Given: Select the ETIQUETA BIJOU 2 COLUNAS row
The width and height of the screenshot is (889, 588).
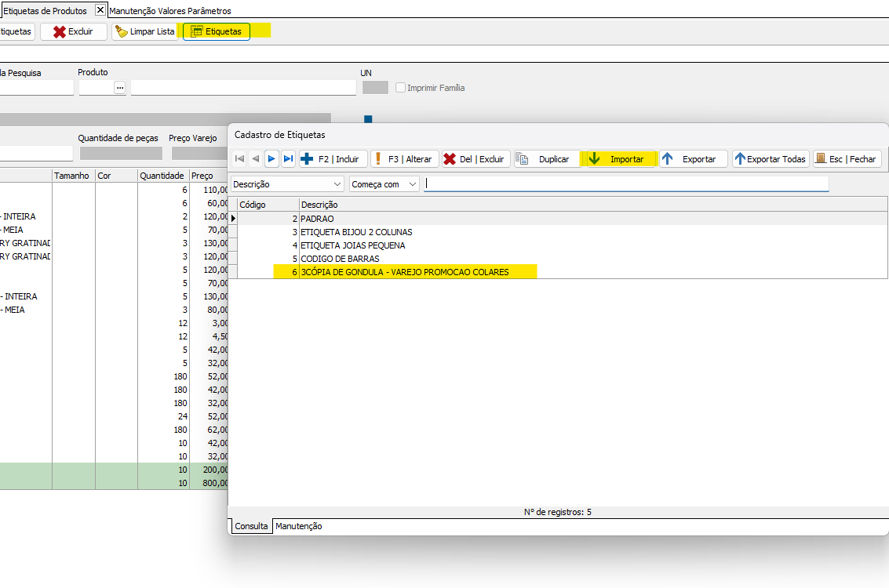Looking at the screenshot, I should (x=356, y=232).
